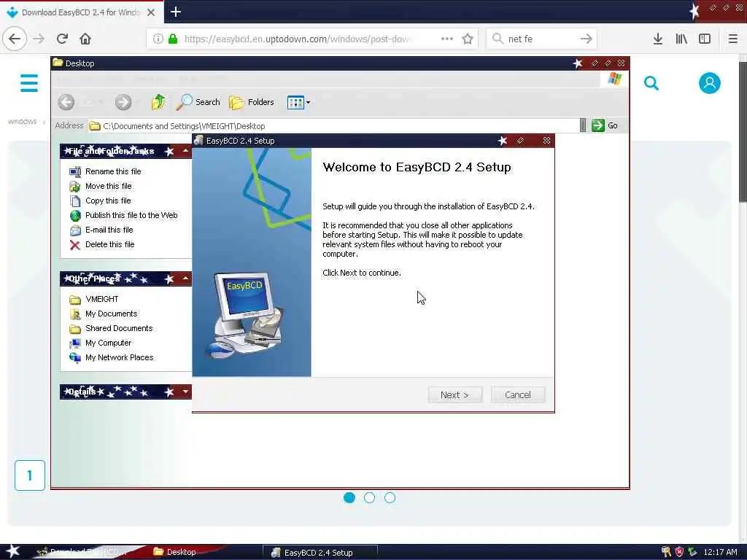Go to Firefox home page
Screen dimensions: 747x560
(85, 39)
